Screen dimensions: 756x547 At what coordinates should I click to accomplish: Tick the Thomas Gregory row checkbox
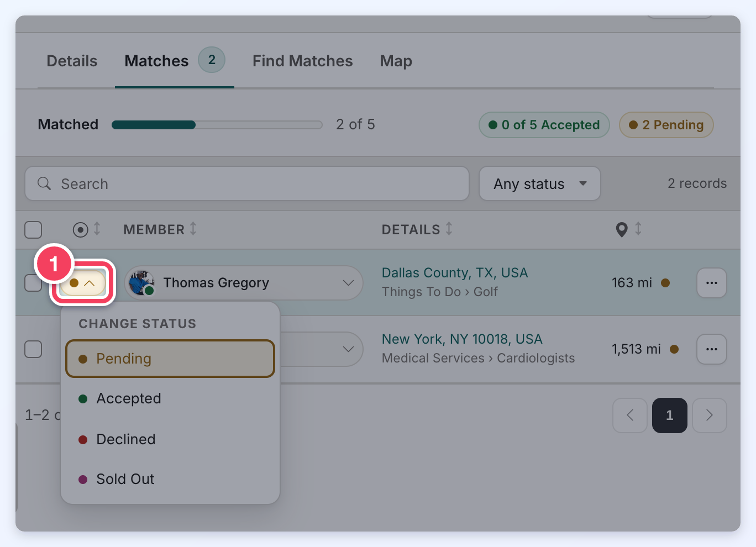(x=33, y=283)
